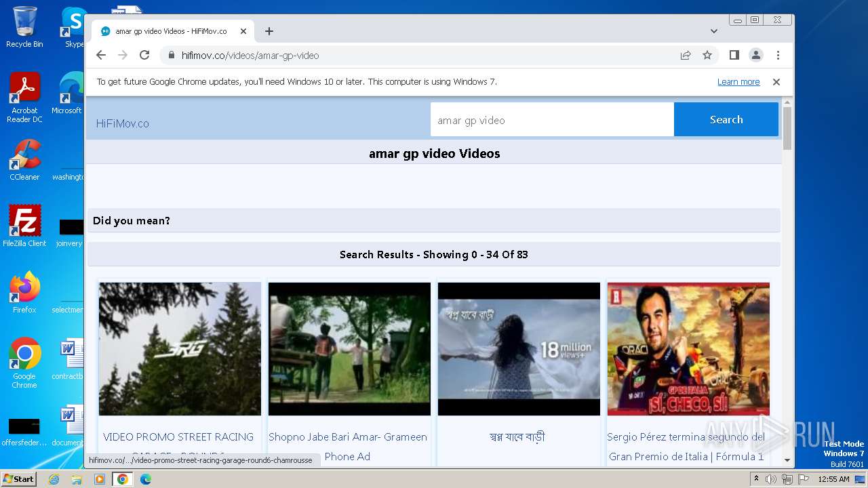
Task: Click the HiFiMov.co site logo link
Action: tap(123, 123)
